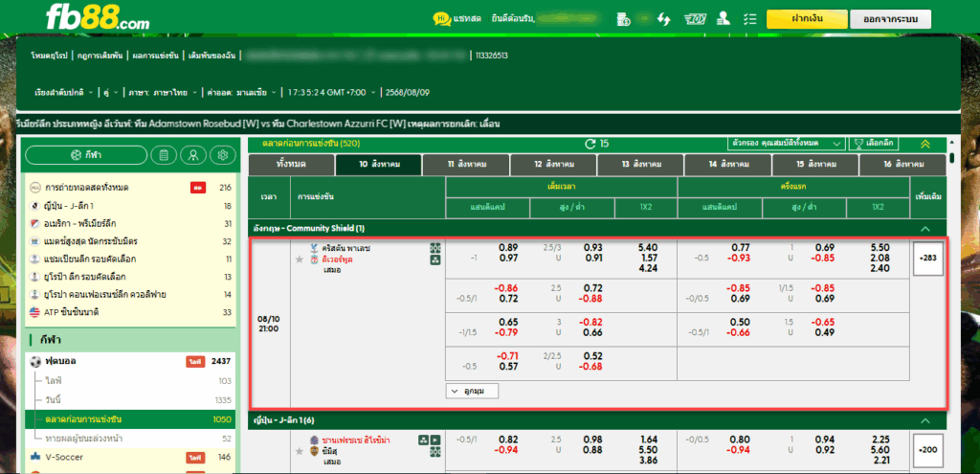980x474 pixels.
Task: Select the 16 สิงหาคม tab
Action: click(902, 165)
